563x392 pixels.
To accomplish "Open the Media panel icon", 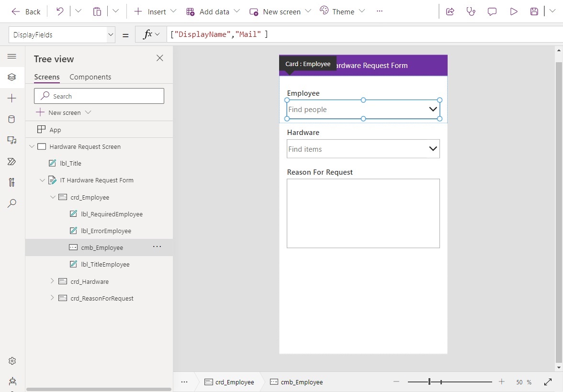I will 12,140.
